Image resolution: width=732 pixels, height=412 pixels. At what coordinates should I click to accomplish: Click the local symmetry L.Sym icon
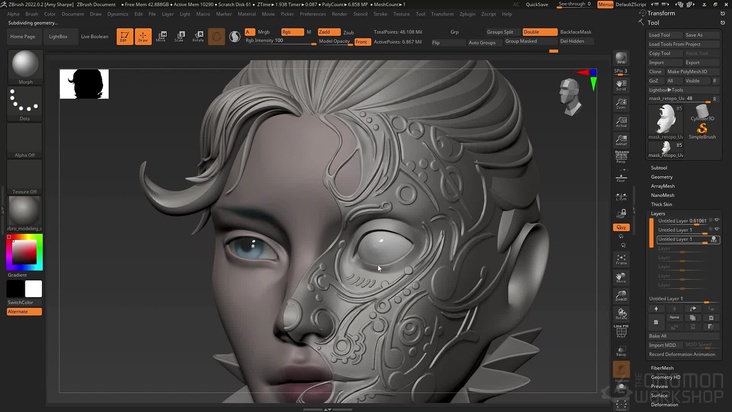pyautogui.click(x=621, y=197)
